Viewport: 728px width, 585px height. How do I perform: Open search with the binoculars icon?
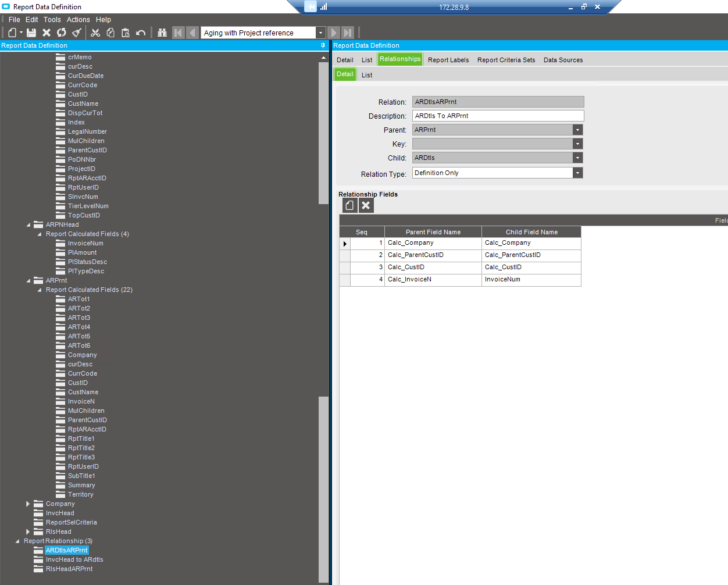pyautogui.click(x=162, y=33)
